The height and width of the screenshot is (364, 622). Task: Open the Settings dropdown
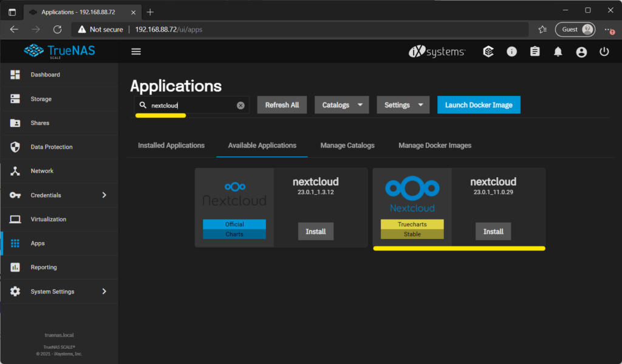[x=403, y=105]
